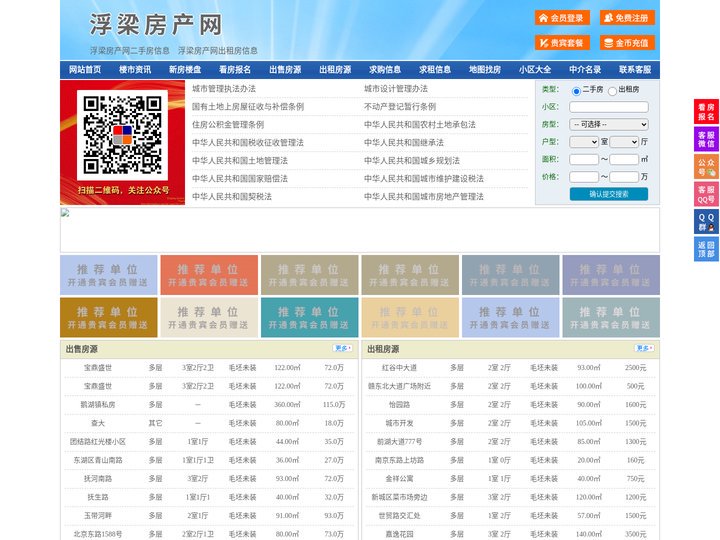Screen dimensions: 720x540
Task: Open link 城市管理执法办法
Action: 224,89
